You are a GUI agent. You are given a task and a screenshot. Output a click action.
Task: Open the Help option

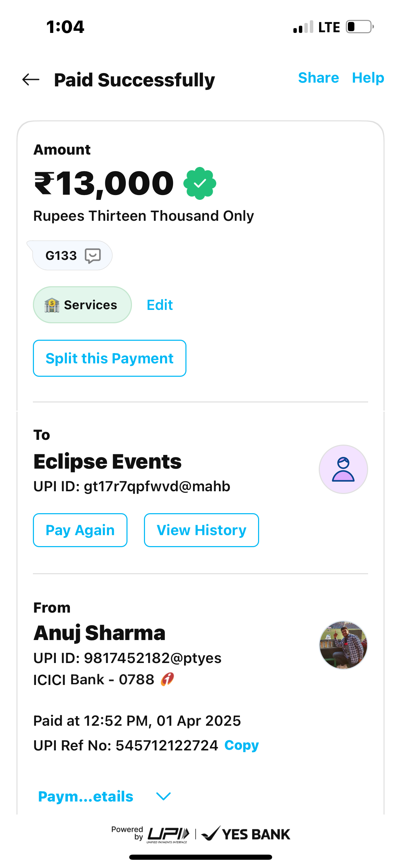(x=368, y=78)
